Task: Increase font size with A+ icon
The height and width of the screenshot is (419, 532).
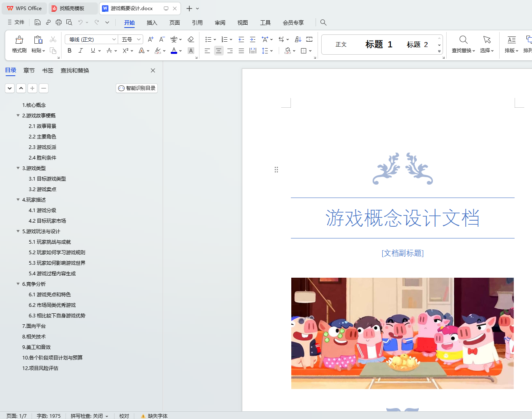Action: pos(150,39)
